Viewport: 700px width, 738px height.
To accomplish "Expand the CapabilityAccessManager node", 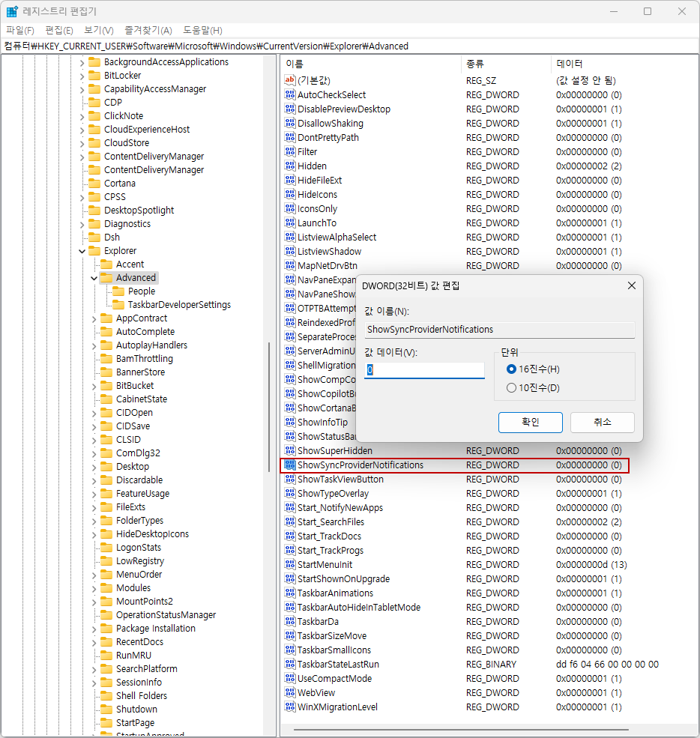I will tap(82, 89).
